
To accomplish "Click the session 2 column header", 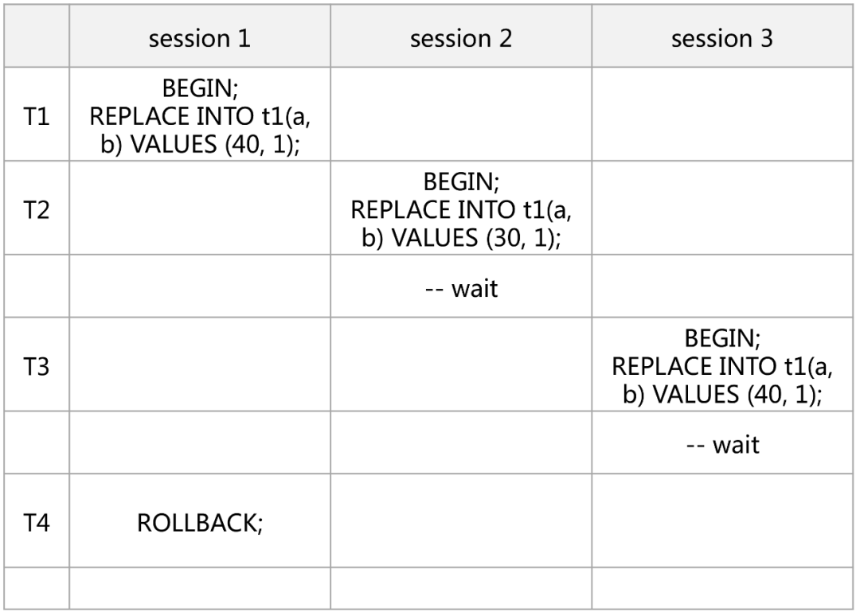I will (461, 38).
